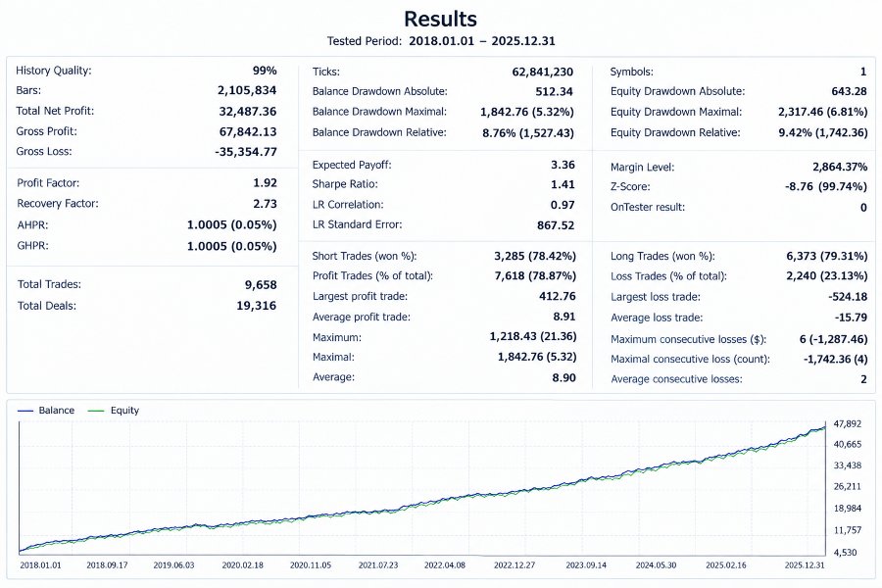882x588 pixels.
Task: Click LR Standard Error value 867.52
Action: tap(556, 225)
